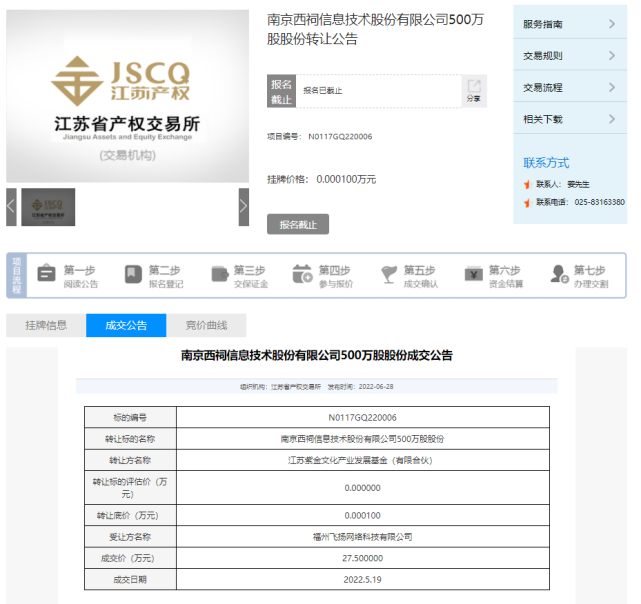Click the 转让标的名称 row label
The height and width of the screenshot is (604, 641).
130,439
